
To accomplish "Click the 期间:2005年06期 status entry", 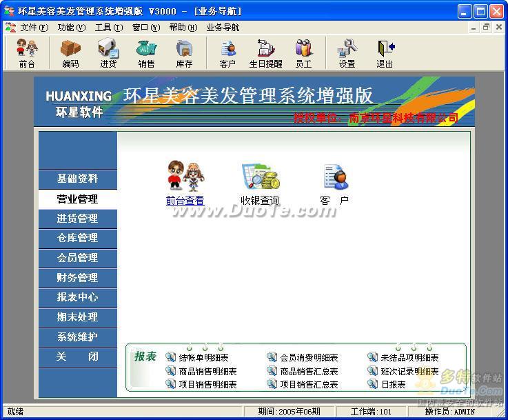I will 289,412.
